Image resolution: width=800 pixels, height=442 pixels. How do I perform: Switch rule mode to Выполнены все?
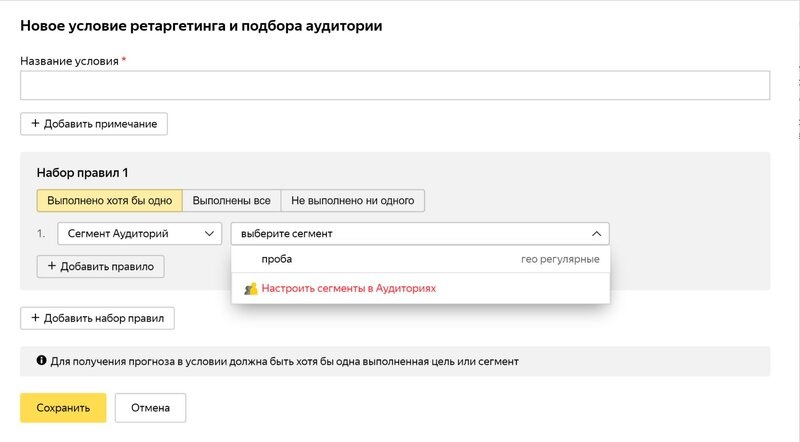pyautogui.click(x=231, y=200)
